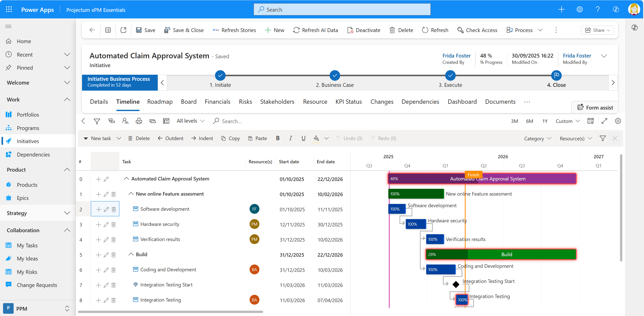This screenshot has height=316, width=644.
Task: Toggle bold formatting in the task toolbar
Action: coord(278,138)
